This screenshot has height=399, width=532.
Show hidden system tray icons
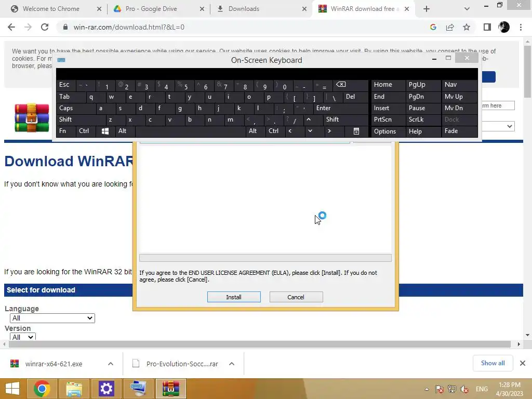[427, 389]
